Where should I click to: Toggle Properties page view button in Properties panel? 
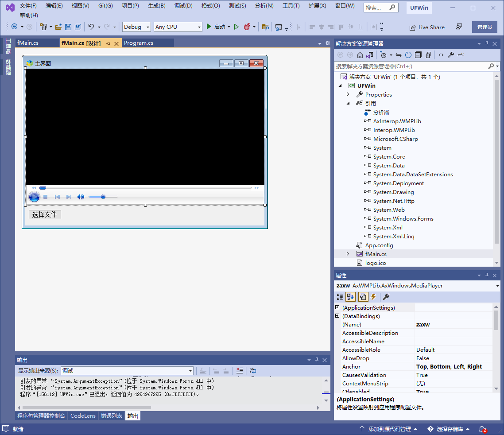click(363, 297)
